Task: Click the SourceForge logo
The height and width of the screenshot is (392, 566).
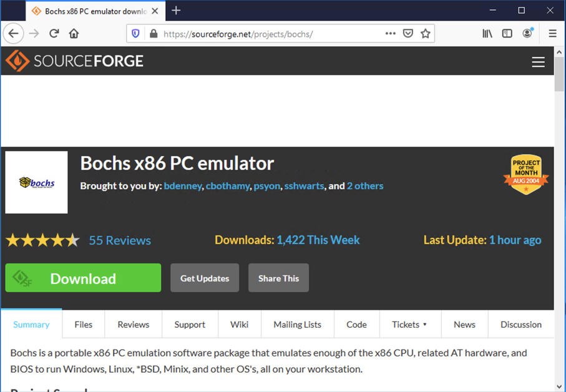Action: pos(74,61)
